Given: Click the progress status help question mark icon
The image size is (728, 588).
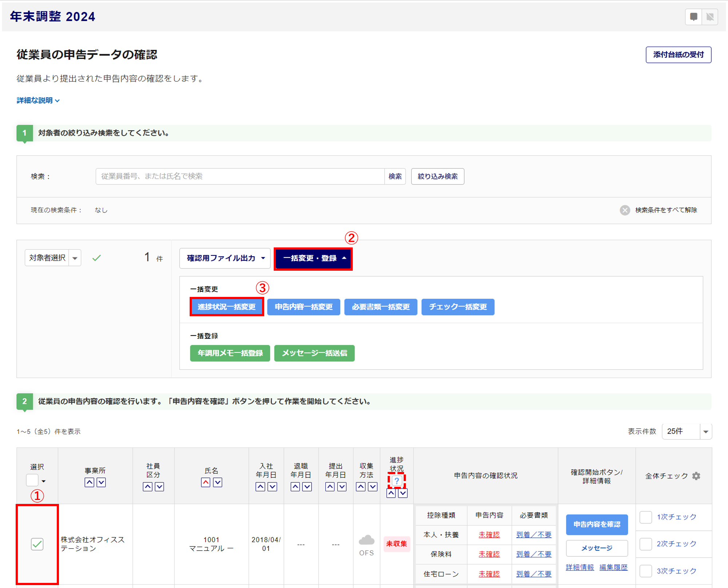Looking at the screenshot, I should point(396,481).
